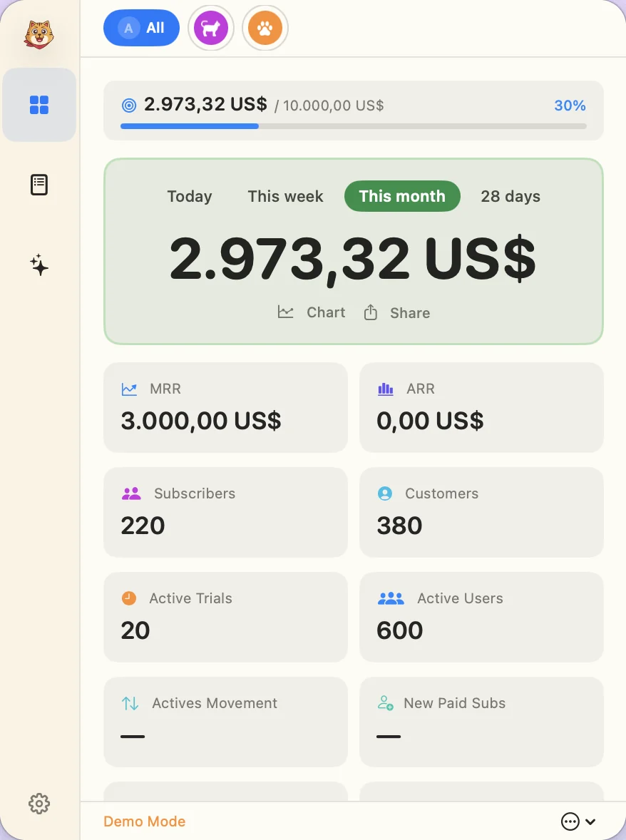Select the purple cat app filter
Viewport: 626px width, 840px height.
211,28
